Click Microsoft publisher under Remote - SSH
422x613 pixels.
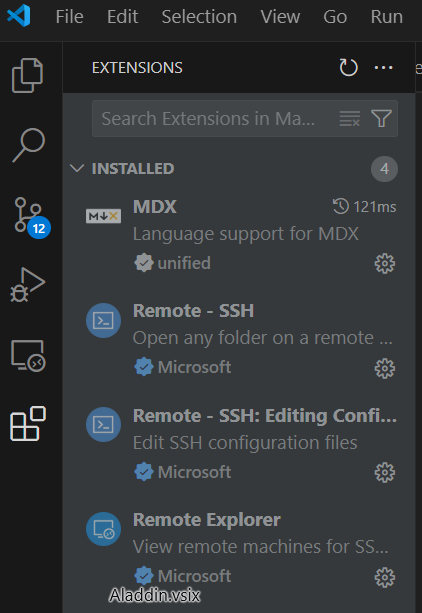pyautogui.click(x=194, y=367)
